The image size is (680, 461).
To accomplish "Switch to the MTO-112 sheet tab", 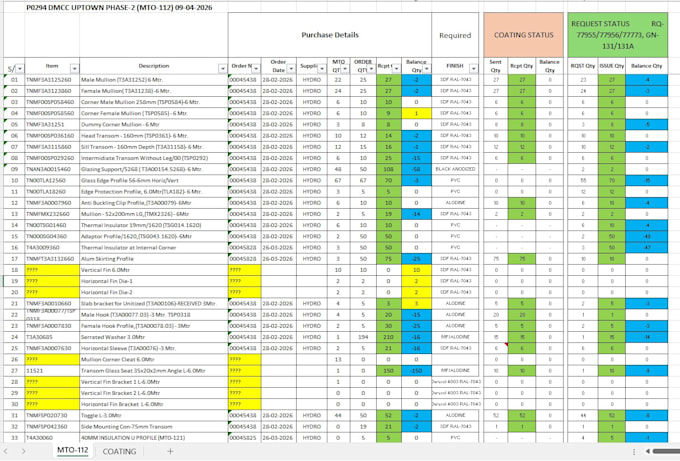I will point(72,451).
